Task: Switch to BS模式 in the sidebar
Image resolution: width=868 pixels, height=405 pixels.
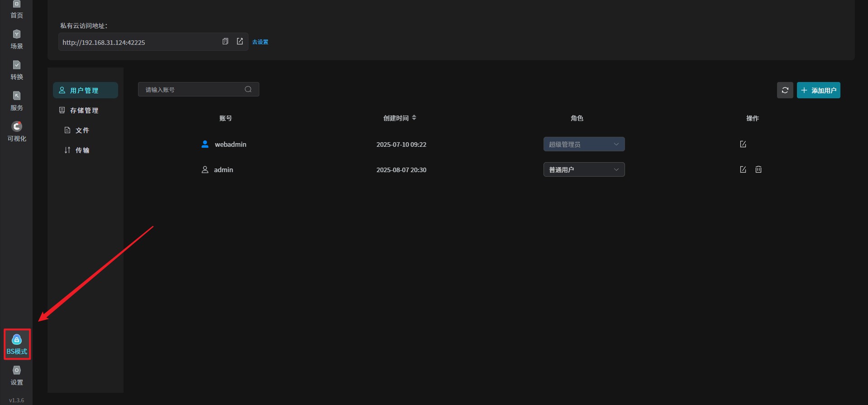Action: tap(17, 344)
